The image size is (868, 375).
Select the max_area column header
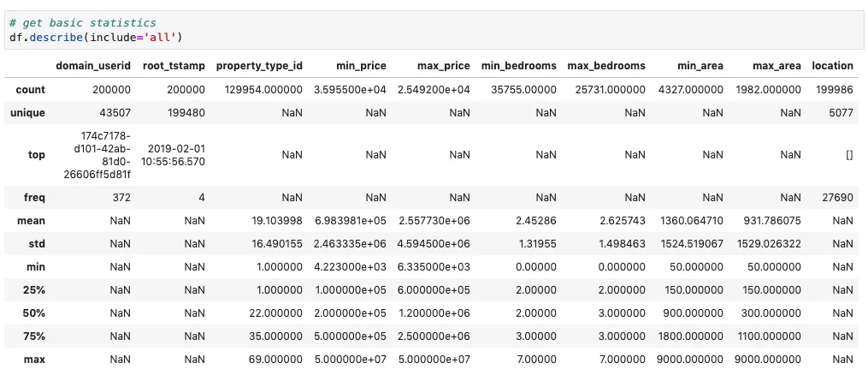[776, 66]
